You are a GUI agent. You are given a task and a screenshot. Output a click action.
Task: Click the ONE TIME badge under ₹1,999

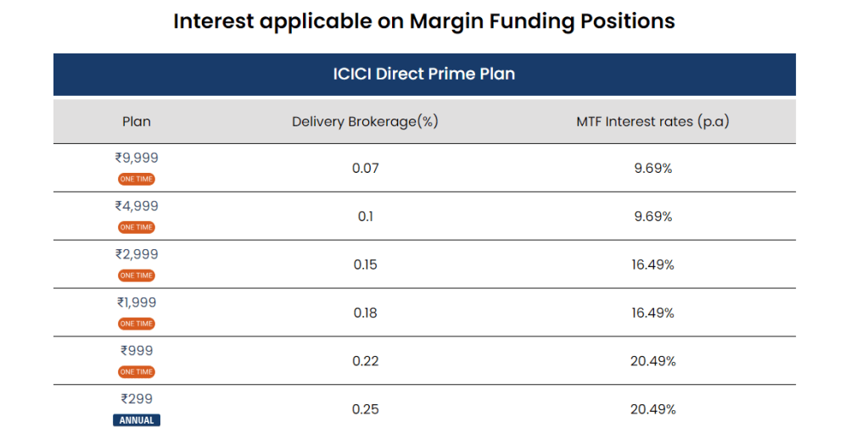pyautogui.click(x=137, y=324)
